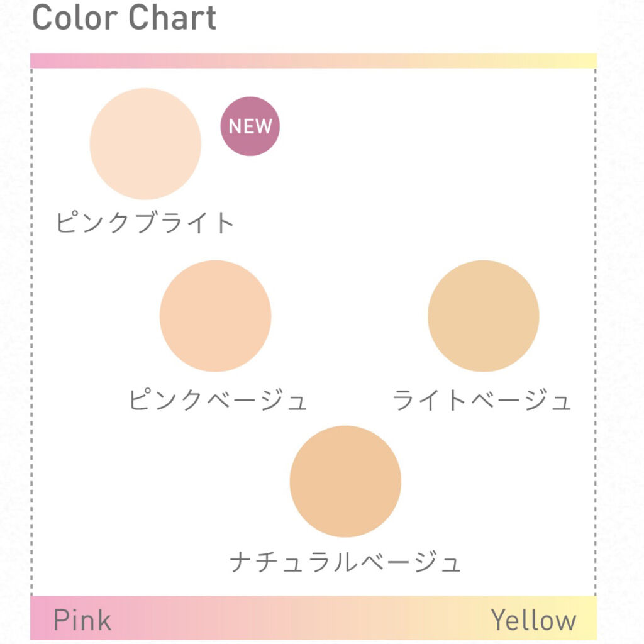Choose the ナチュラルベージュ color circle
This screenshot has width=644, height=644.
tap(345, 481)
